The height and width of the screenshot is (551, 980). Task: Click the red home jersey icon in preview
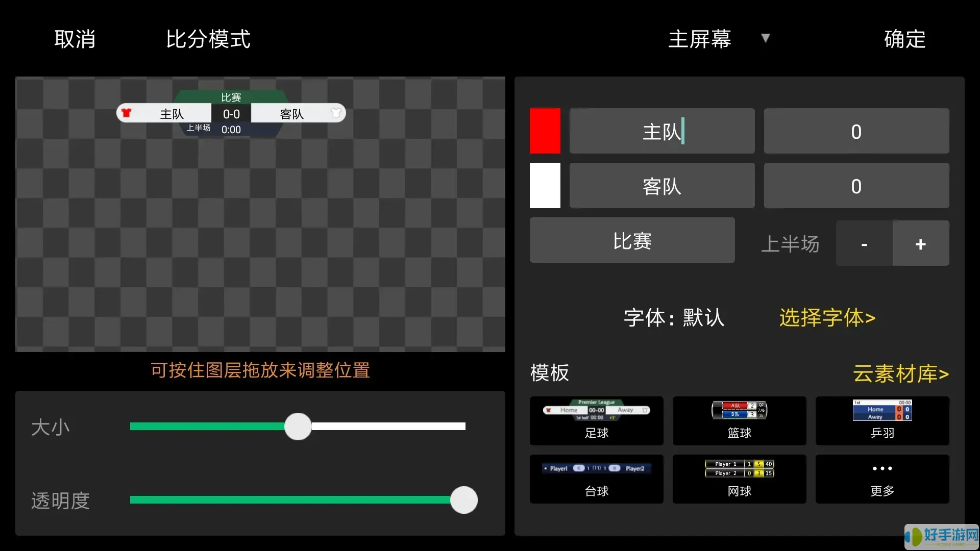pos(127,113)
